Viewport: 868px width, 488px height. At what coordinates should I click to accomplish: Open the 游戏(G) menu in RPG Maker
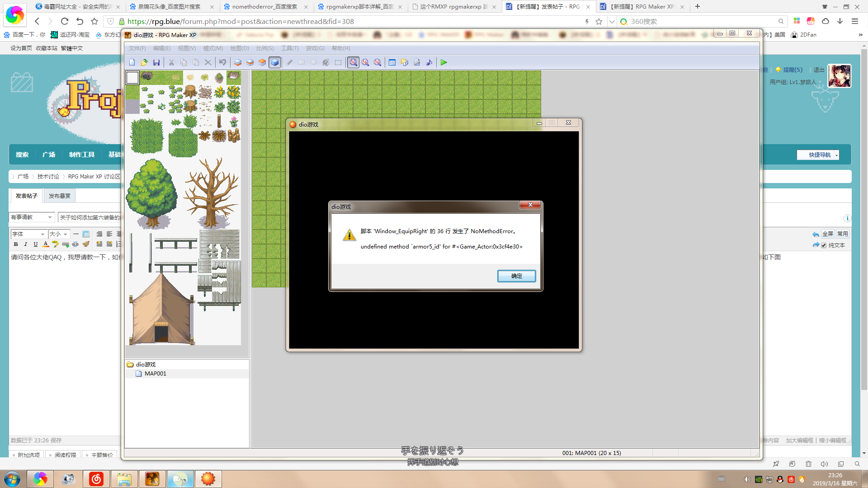point(315,48)
